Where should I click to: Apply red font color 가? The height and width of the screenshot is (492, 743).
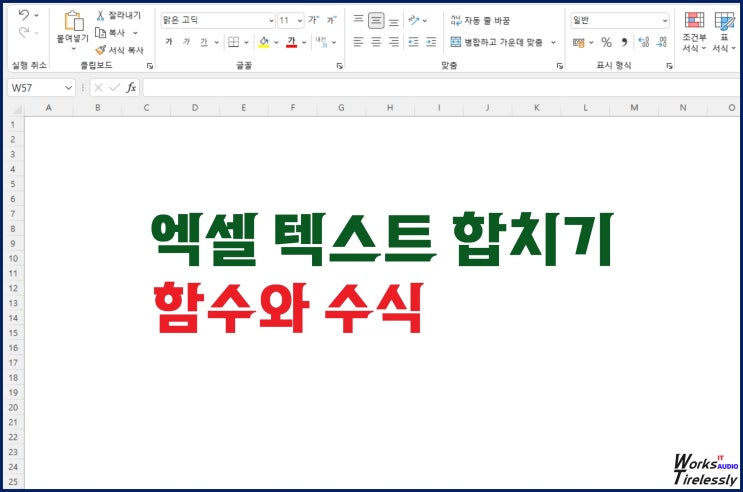point(291,42)
